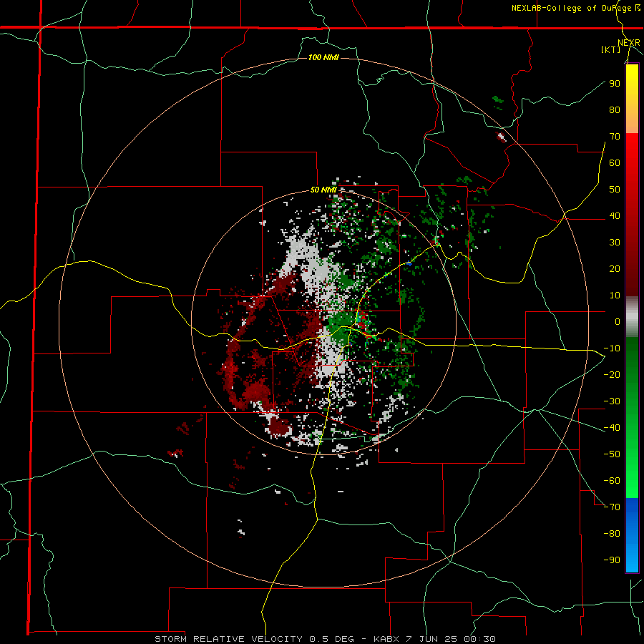Click the positive 90 velocity scale label
This screenshot has width=644, height=644.
click(x=615, y=84)
